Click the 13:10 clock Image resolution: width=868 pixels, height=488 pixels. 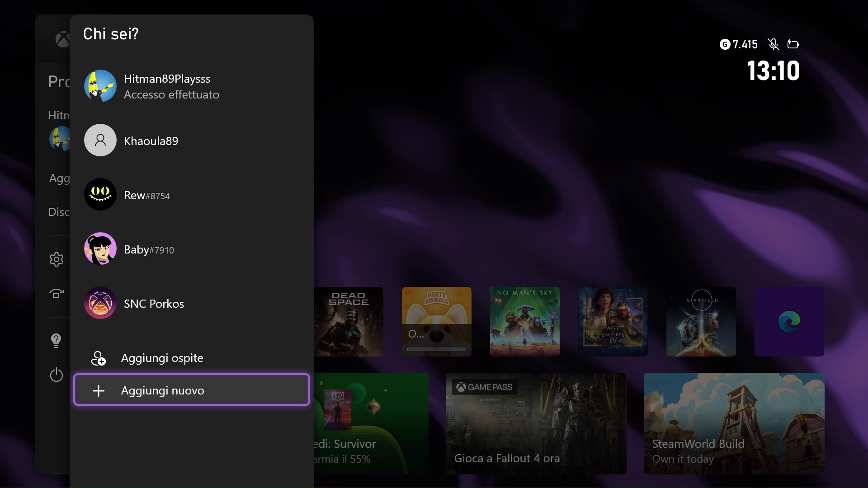[x=774, y=71]
